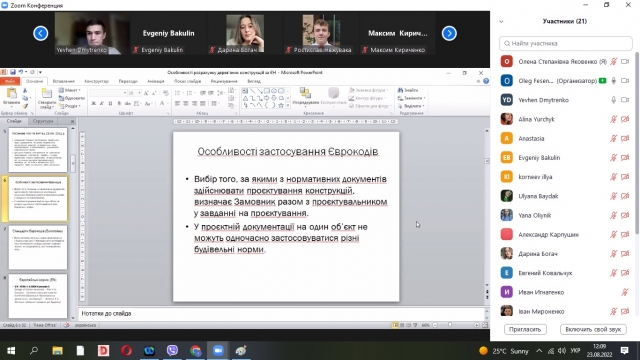Click microphone icon for Oleg Fesen organizer
The image size is (640, 360).
tap(613, 81)
